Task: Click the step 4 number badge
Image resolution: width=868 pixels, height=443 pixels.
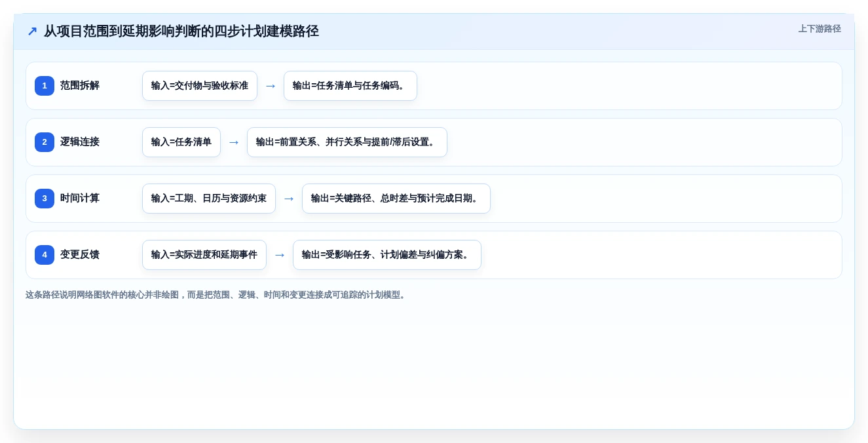Action: coord(45,255)
